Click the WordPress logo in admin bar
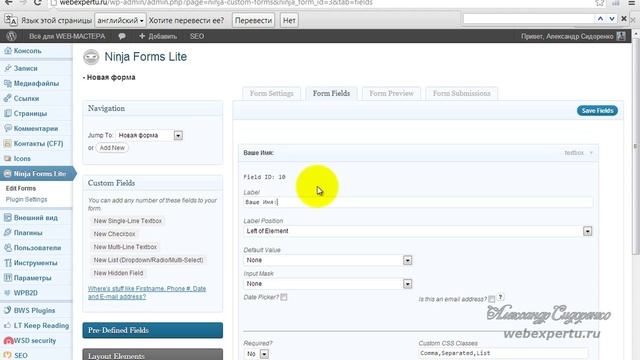This screenshot has height=360, width=640. (x=11, y=36)
